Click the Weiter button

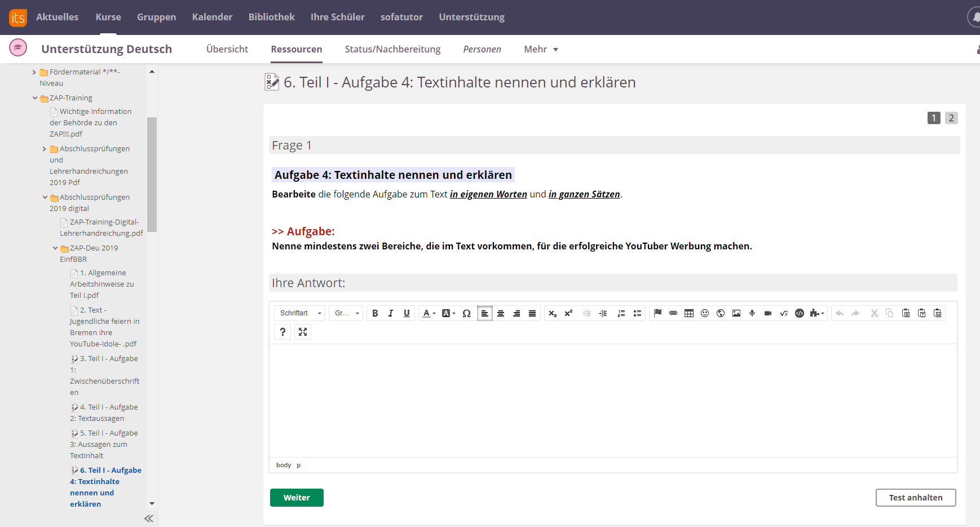(x=297, y=498)
